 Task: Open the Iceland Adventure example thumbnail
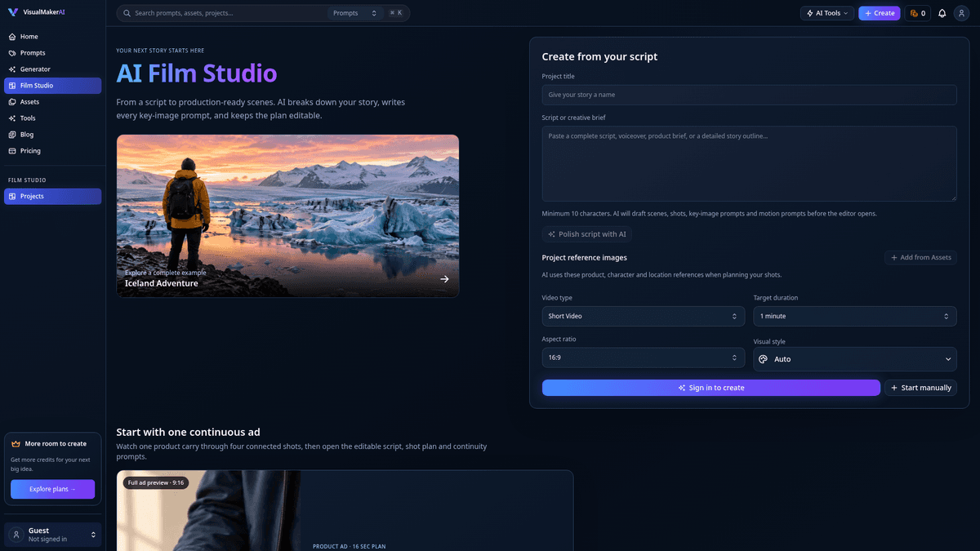(287, 216)
